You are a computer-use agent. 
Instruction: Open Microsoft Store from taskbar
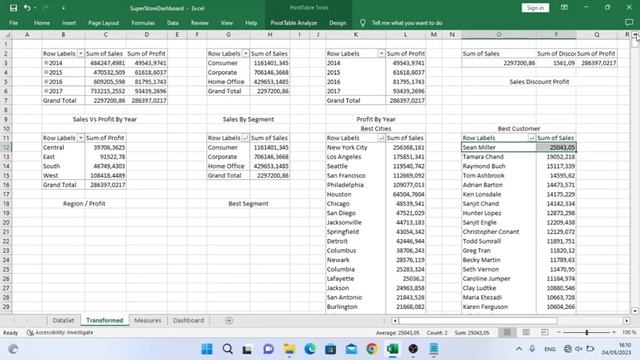tap(330, 349)
